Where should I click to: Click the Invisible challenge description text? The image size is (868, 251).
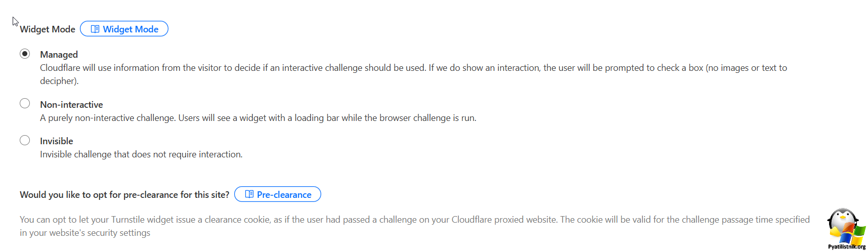(x=141, y=154)
